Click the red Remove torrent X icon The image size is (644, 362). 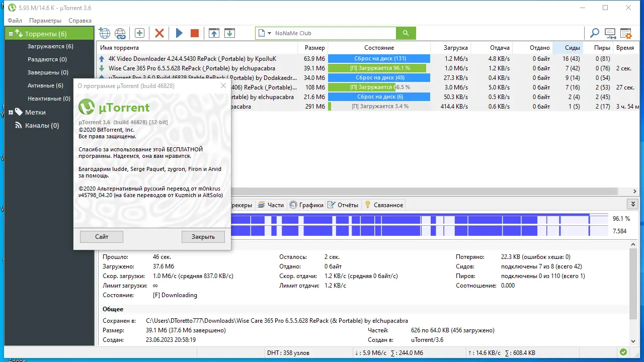pyautogui.click(x=159, y=33)
